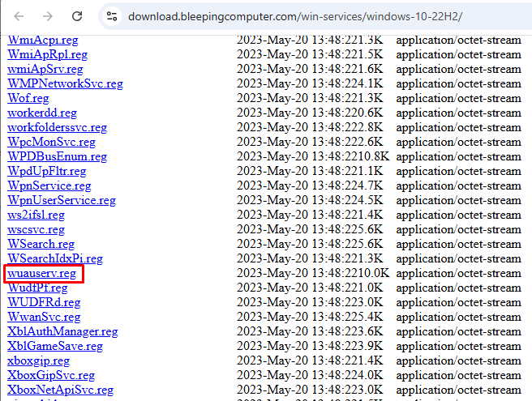Download WMPNetworkSvc.reg
The image size is (532, 401).
(65, 83)
